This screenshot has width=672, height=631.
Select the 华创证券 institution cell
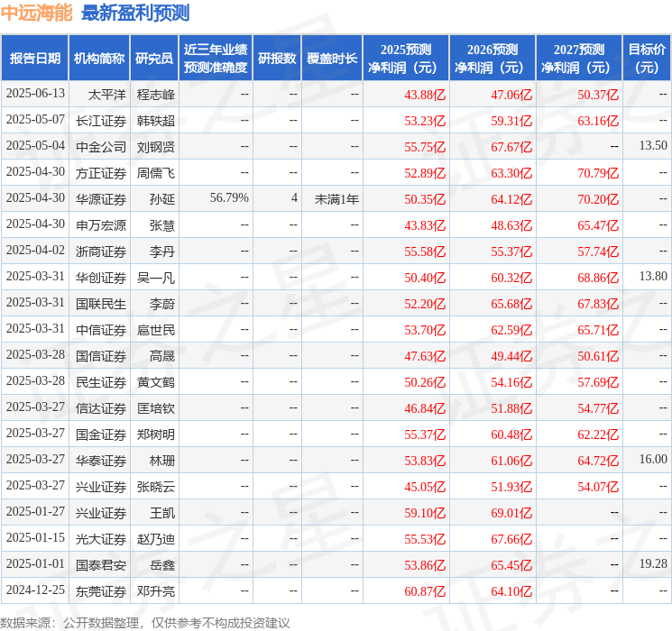[101, 278]
